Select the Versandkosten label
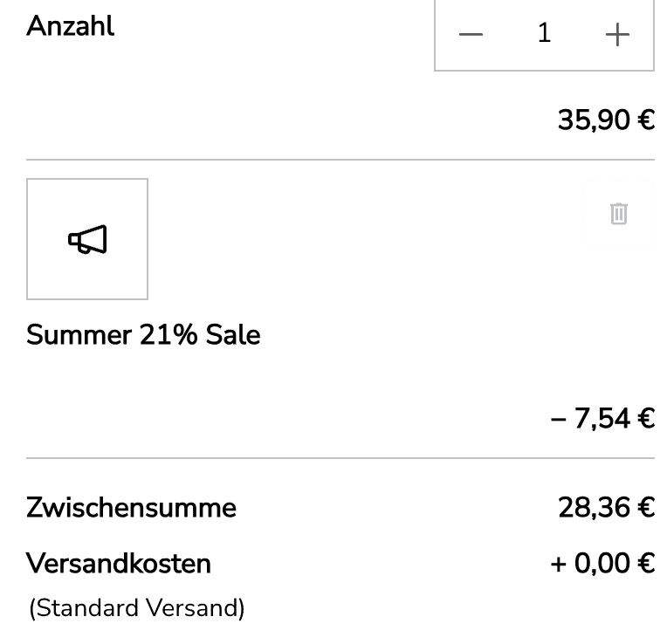 pos(119,564)
